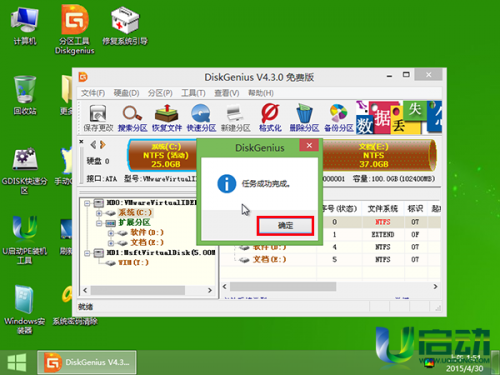Collapse the HD0 VMwareVirtualIDE tree node
This screenshot has width=500, height=375.
87,203
